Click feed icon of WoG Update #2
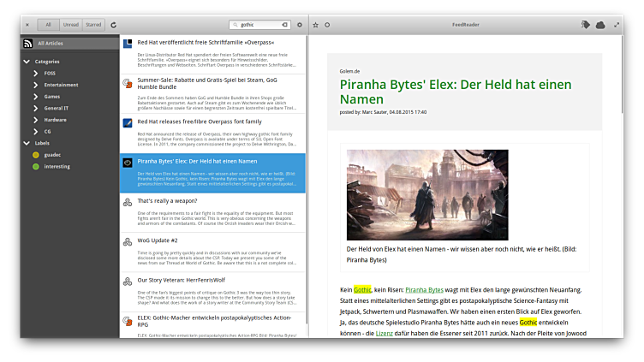This screenshot has width=644, height=362. tap(128, 241)
